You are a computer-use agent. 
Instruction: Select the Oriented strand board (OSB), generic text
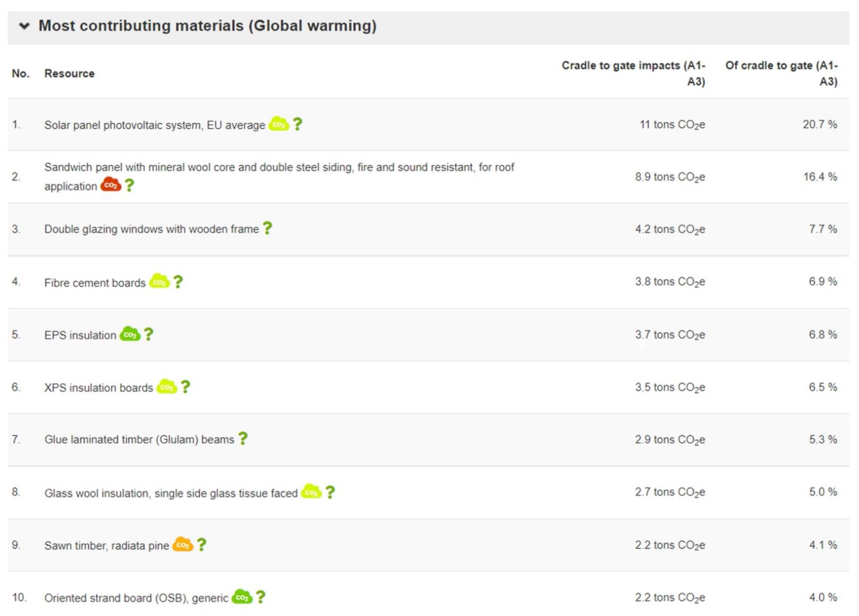point(136,598)
